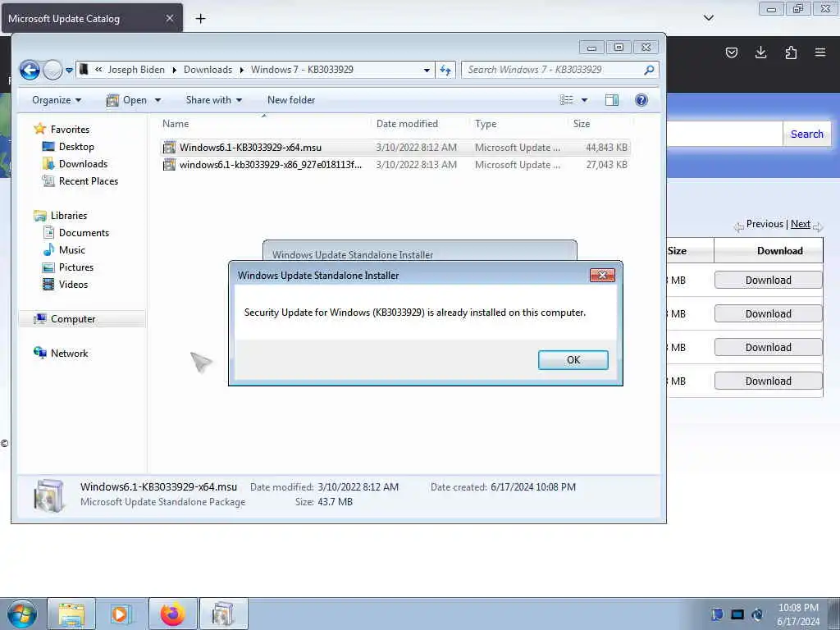Select the windows6.1-kb3033929-x86 file
This screenshot has height=630, width=840.
[395, 165]
